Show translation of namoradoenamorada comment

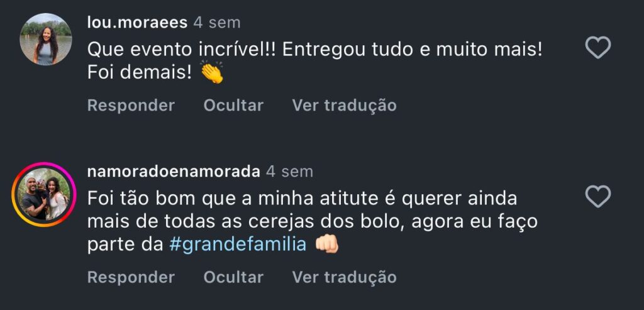click(344, 277)
